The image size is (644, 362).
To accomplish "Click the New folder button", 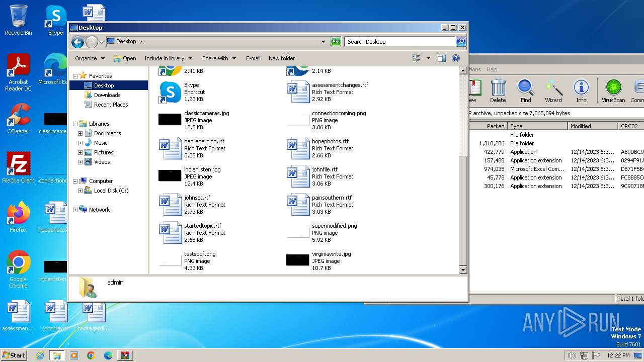I will click(282, 58).
